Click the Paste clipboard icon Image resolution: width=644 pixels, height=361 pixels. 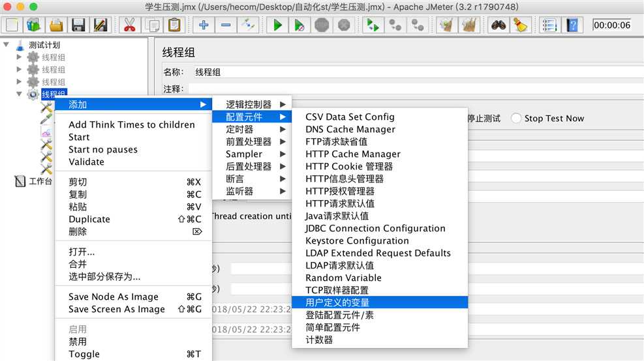click(175, 25)
